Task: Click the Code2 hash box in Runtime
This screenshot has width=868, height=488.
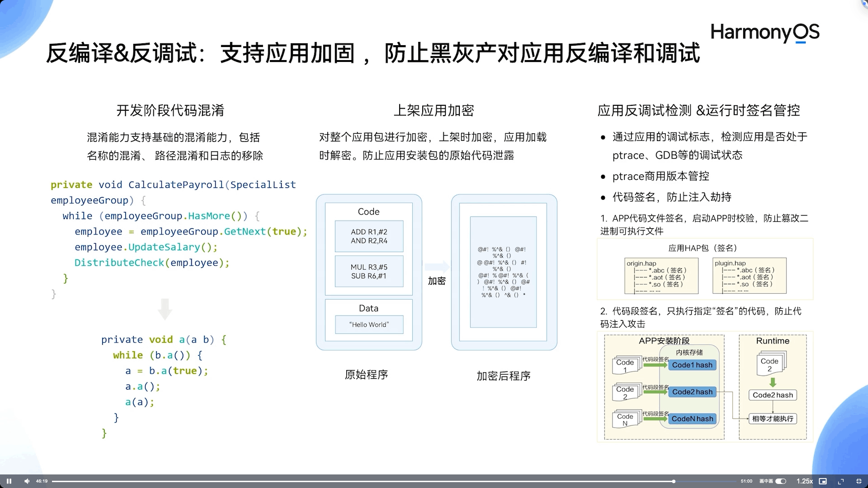Action: click(x=773, y=395)
